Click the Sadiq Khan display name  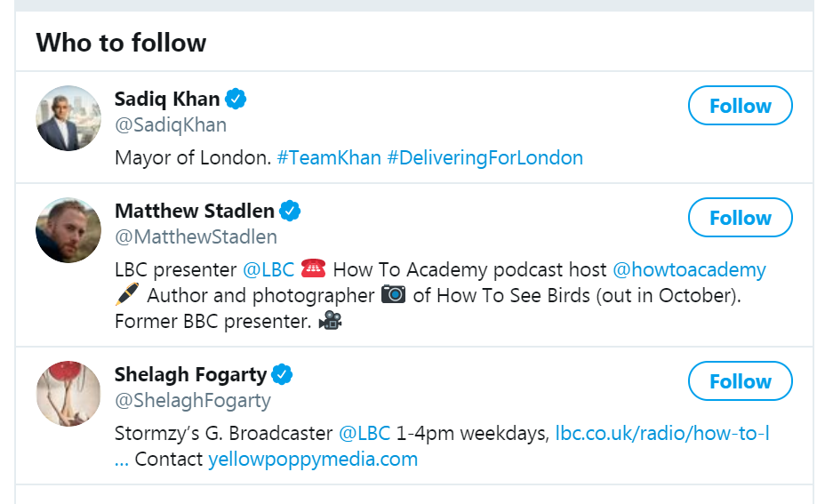point(167,99)
